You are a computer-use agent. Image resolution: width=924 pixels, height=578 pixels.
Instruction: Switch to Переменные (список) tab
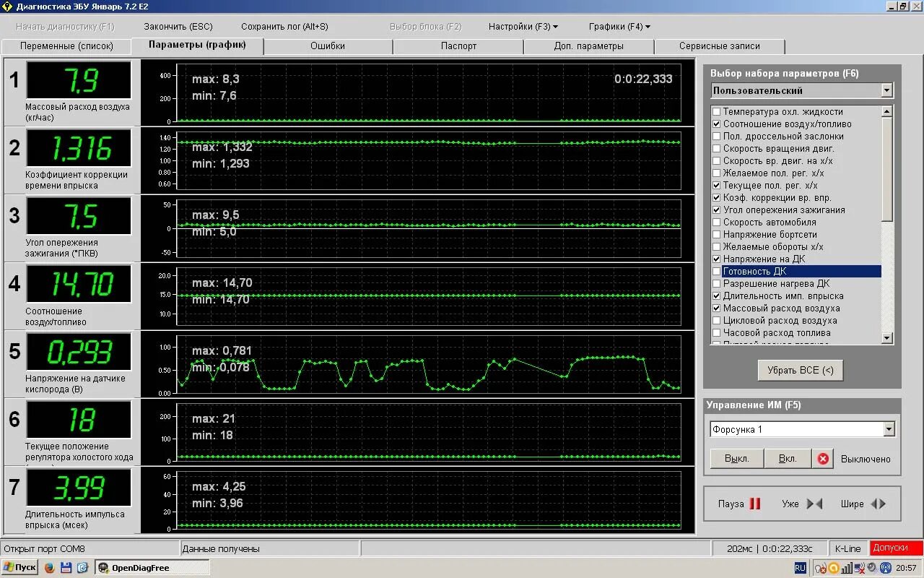66,46
